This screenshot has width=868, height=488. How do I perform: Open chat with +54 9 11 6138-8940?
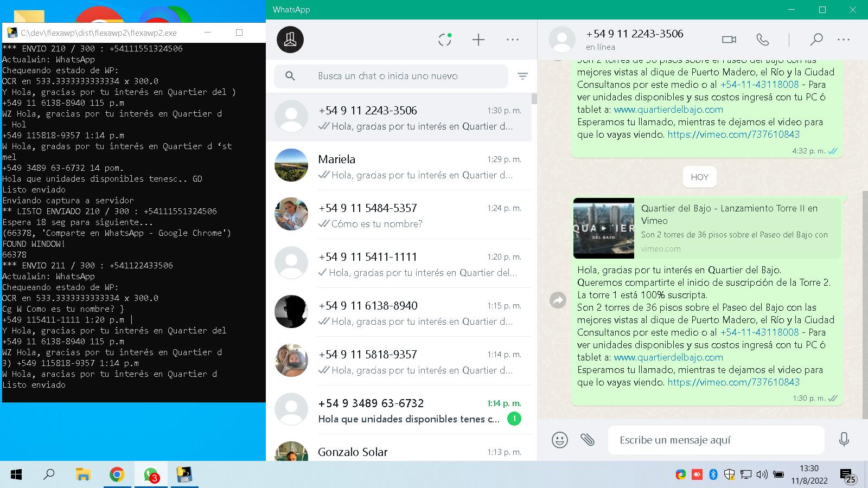pos(399,312)
